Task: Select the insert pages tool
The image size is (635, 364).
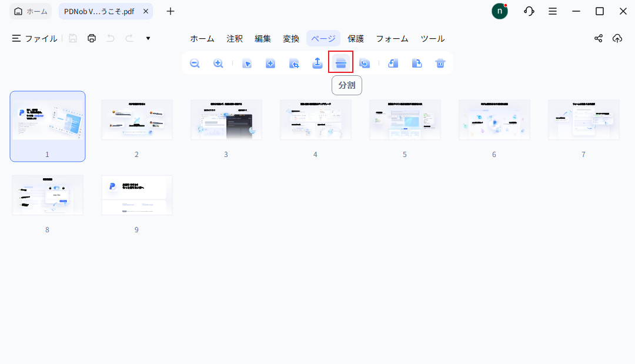Action: tap(270, 63)
